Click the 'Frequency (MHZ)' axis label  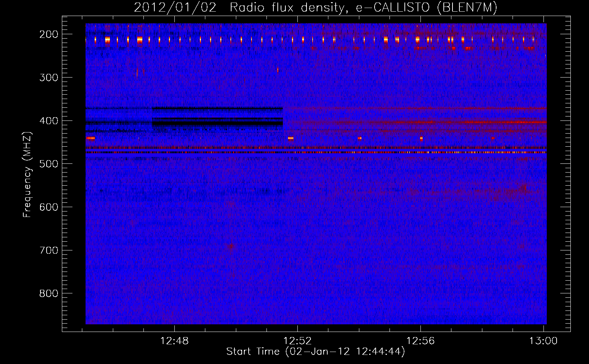coord(27,174)
